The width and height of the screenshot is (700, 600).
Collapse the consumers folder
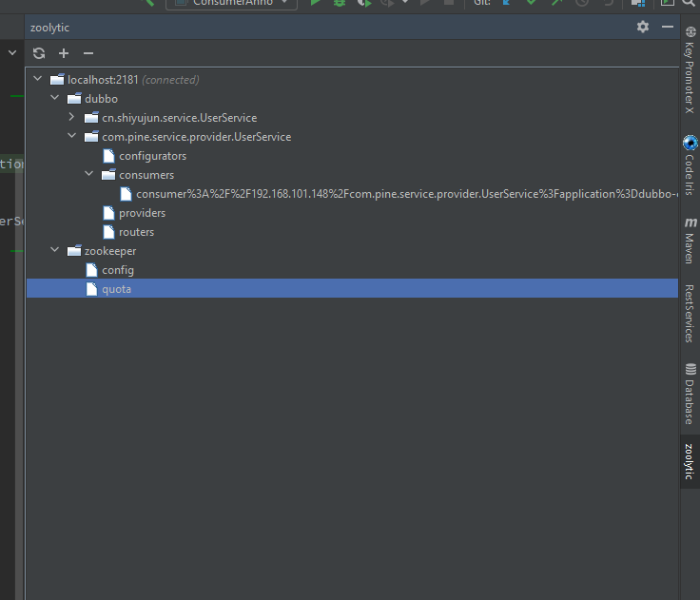[x=88, y=174]
